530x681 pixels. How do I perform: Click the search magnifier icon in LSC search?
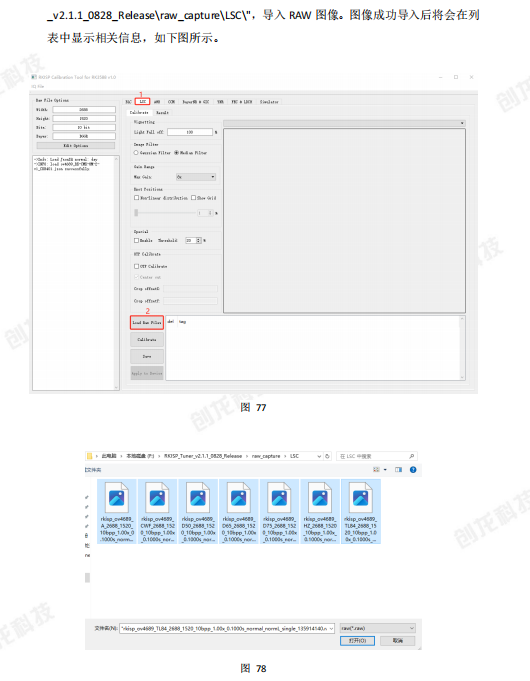pos(411,456)
